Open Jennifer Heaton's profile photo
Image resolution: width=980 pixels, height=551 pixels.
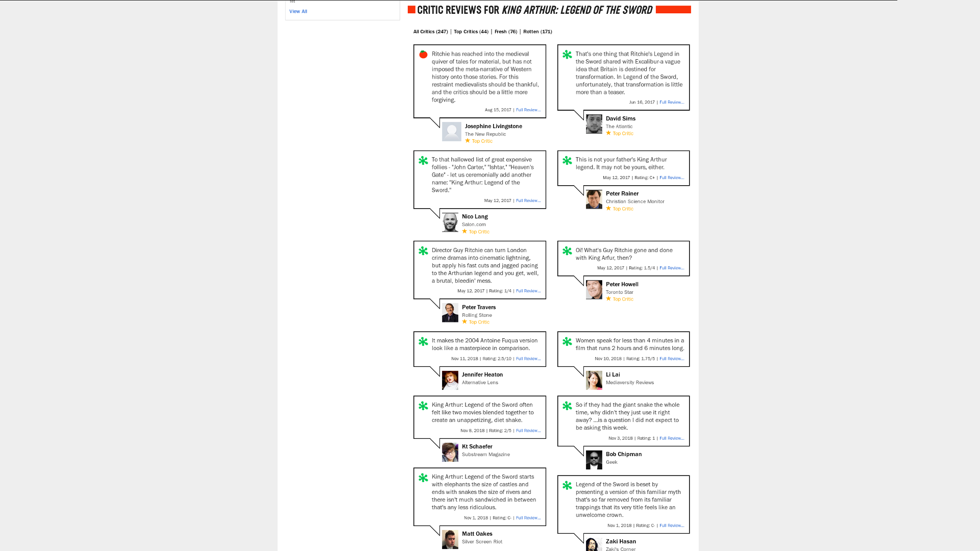click(450, 381)
